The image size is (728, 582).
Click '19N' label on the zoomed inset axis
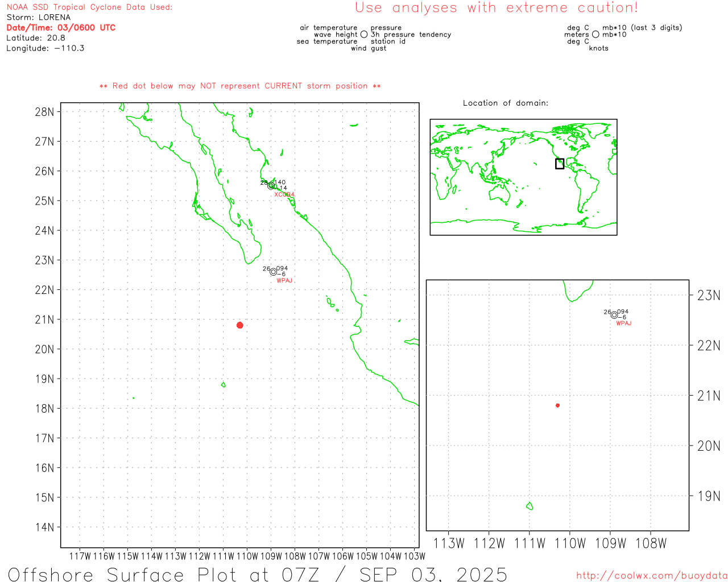[709, 496]
